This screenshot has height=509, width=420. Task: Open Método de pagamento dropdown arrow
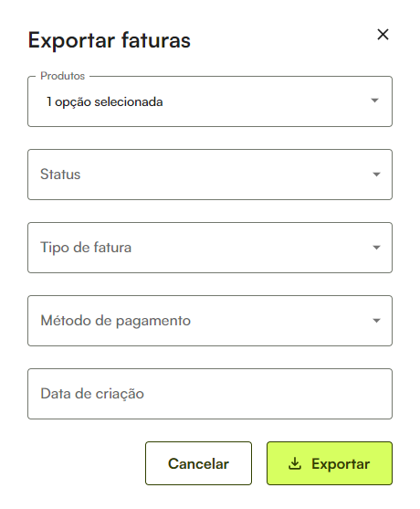pyautogui.click(x=376, y=321)
